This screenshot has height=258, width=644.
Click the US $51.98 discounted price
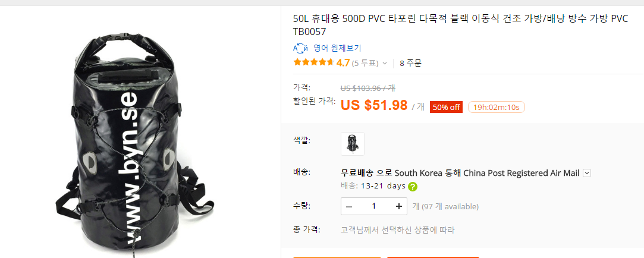(x=374, y=105)
